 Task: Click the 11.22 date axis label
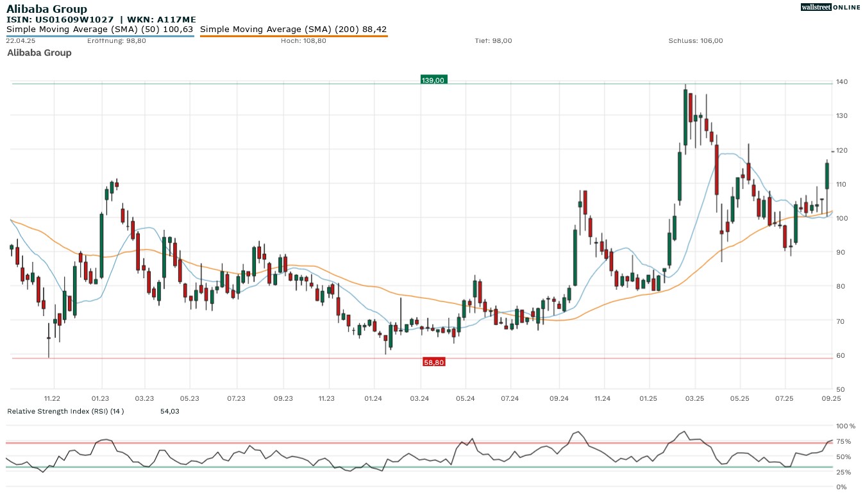(x=53, y=399)
